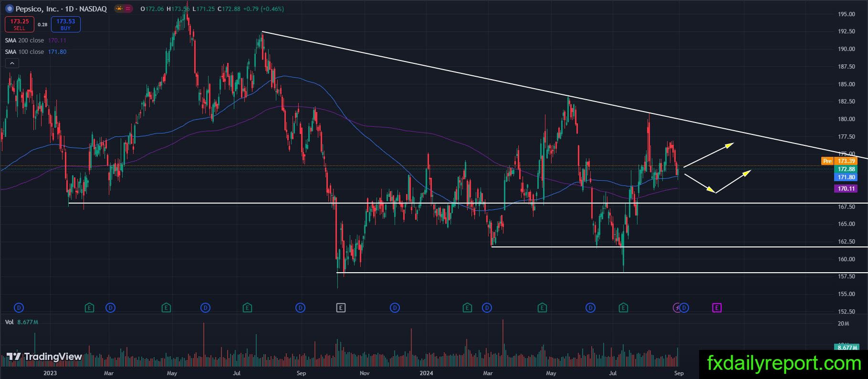Open the lightning bolt event marker
The image size is (868, 379).
coord(677,308)
